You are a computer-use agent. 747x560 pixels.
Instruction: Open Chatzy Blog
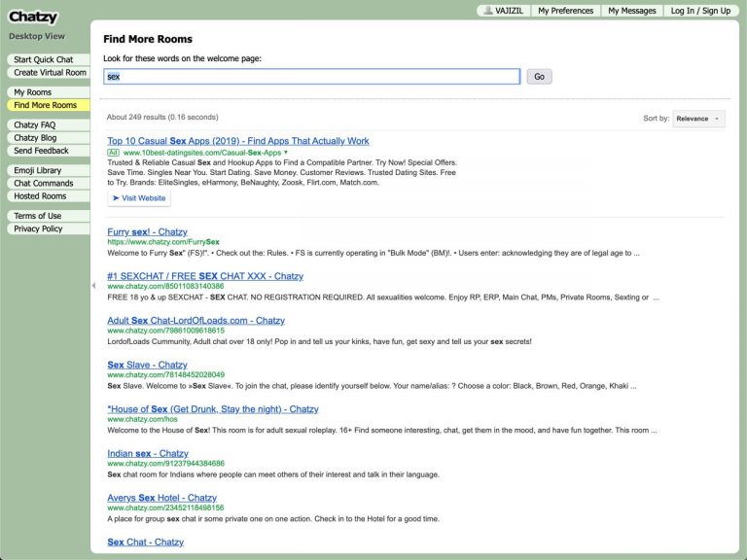tap(49, 138)
